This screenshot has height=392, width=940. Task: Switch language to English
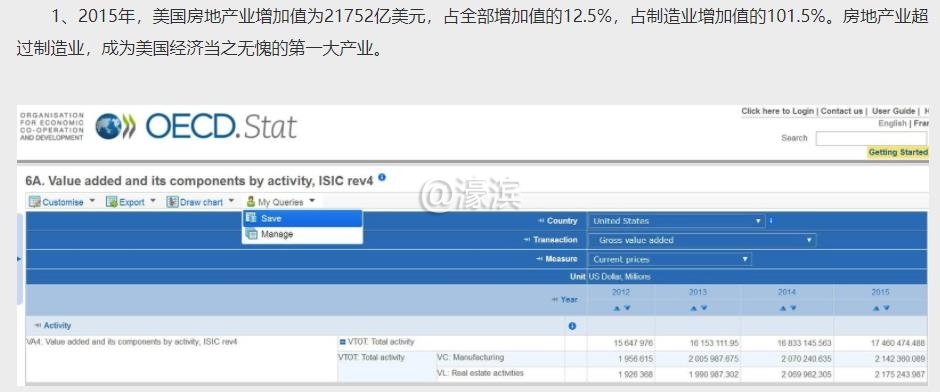[892, 123]
